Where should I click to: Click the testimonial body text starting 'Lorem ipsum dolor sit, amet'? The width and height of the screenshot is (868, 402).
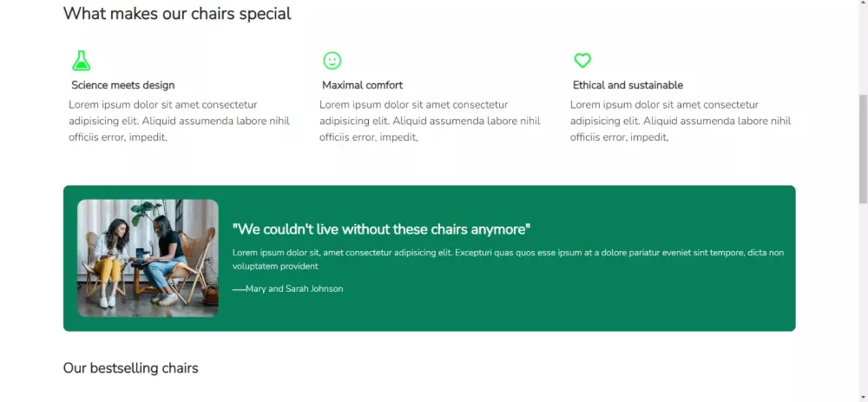click(x=508, y=259)
